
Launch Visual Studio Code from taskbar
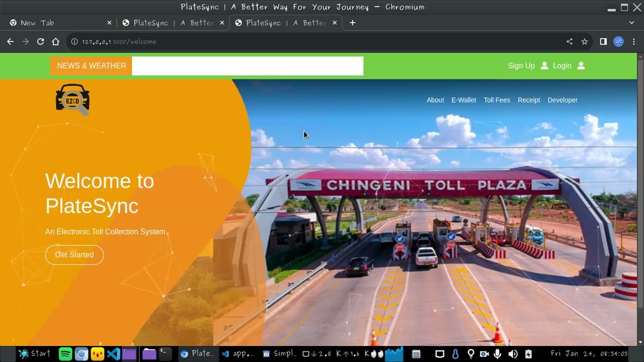click(x=114, y=354)
